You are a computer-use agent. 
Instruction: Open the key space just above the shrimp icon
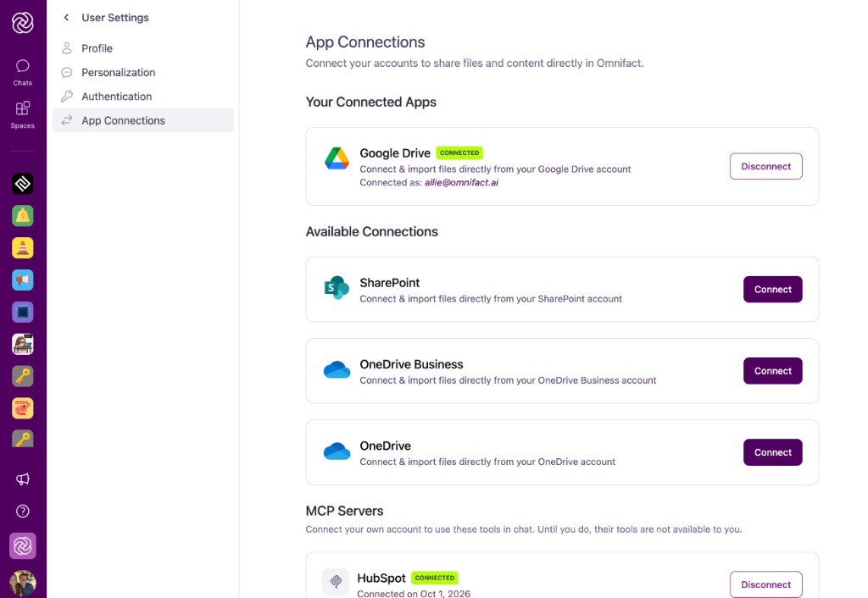point(23,376)
